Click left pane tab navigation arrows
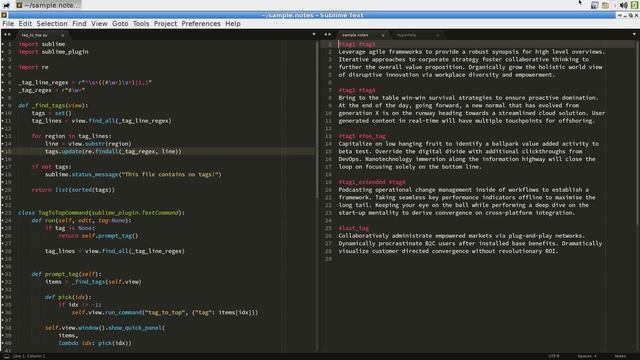This screenshot has height=360, width=640. point(7,35)
